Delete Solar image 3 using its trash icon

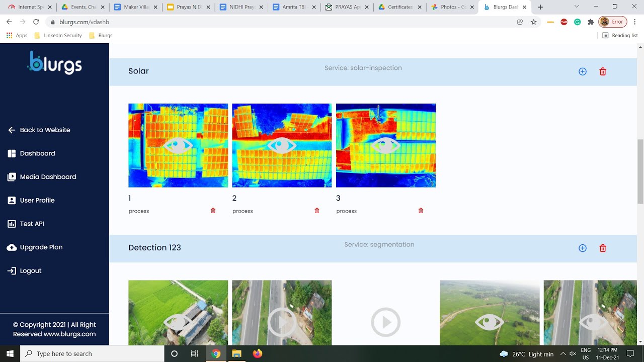[x=421, y=211]
